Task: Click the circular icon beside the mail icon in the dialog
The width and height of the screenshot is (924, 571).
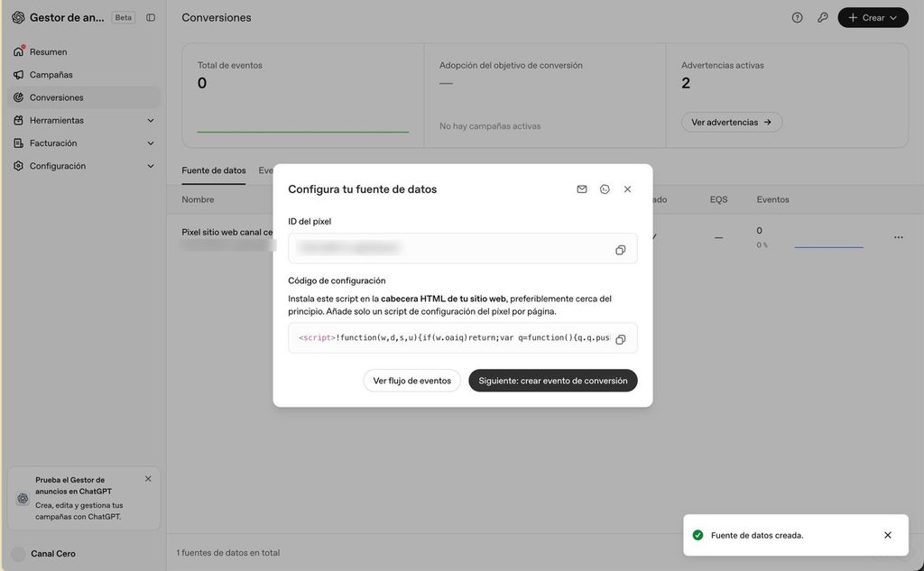Action: coord(605,189)
